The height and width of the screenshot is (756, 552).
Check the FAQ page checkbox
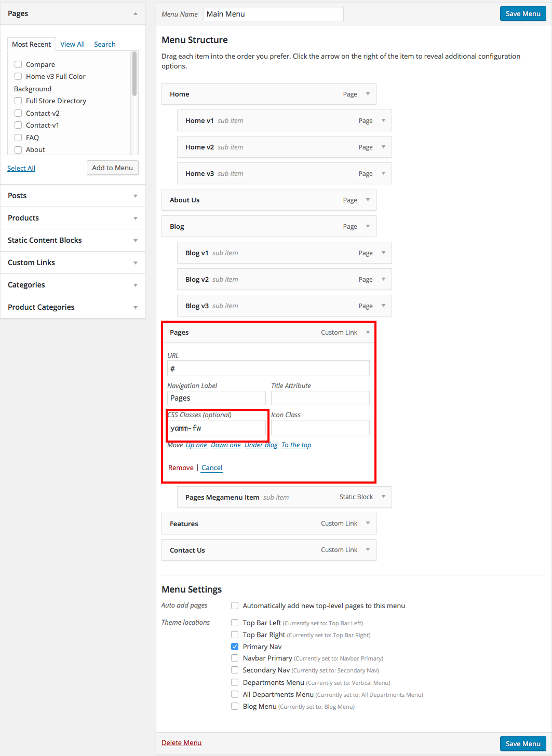(x=18, y=138)
